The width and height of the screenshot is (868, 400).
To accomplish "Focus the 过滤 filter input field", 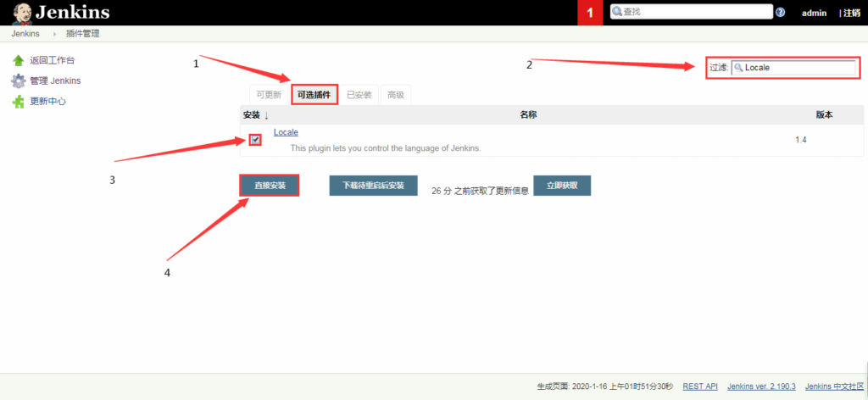I will click(793, 68).
